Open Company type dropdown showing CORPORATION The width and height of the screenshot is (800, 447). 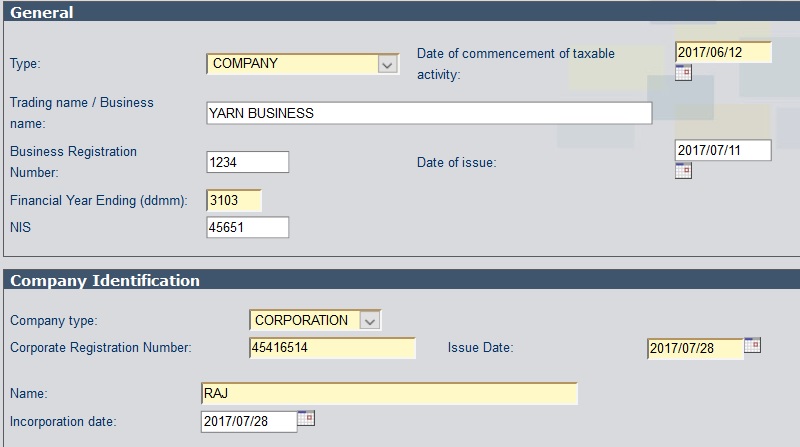point(370,321)
